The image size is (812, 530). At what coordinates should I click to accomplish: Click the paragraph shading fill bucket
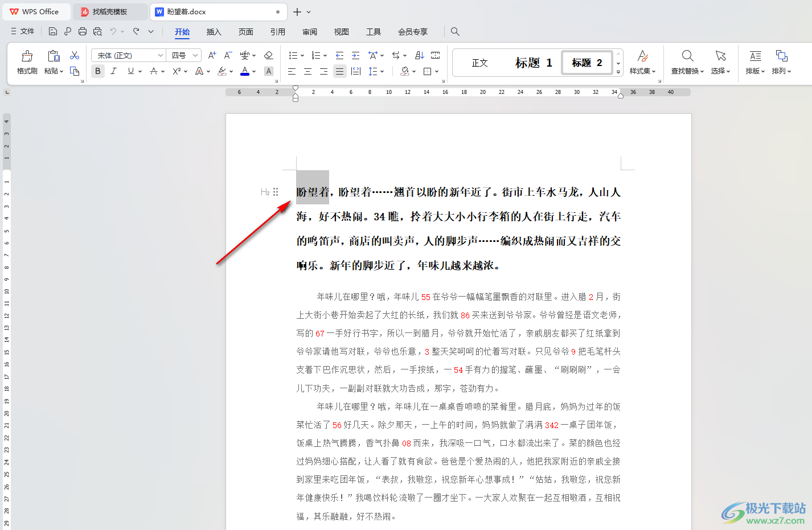pos(404,71)
